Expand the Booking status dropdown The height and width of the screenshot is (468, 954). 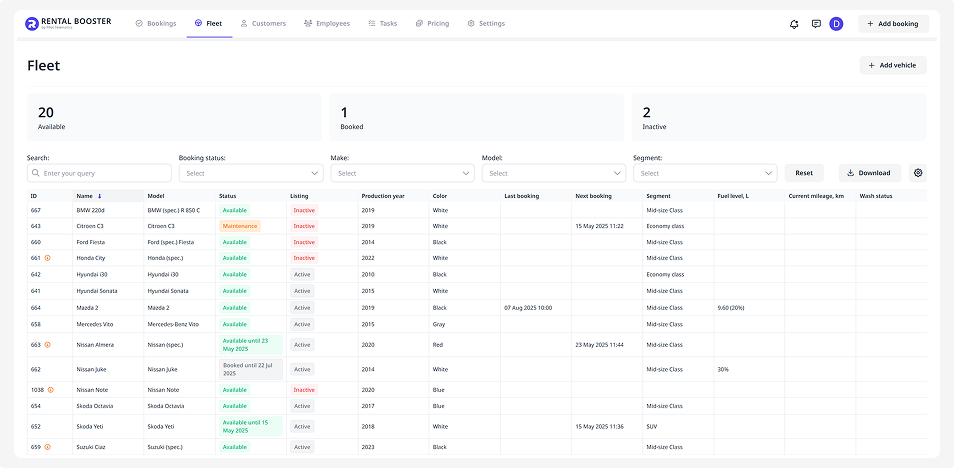point(249,173)
